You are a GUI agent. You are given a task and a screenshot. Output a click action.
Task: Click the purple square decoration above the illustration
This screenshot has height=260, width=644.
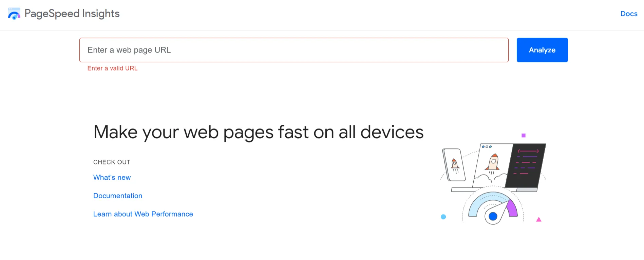[523, 135]
